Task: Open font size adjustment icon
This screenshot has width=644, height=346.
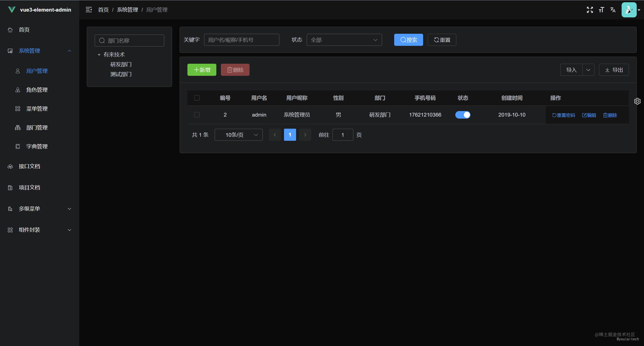Action: (x=601, y=10)
